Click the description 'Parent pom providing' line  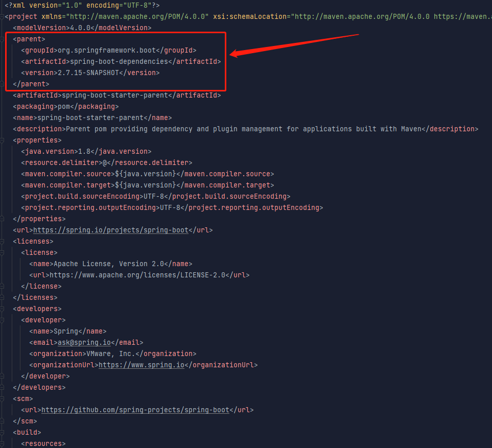[x=246, y=129]
